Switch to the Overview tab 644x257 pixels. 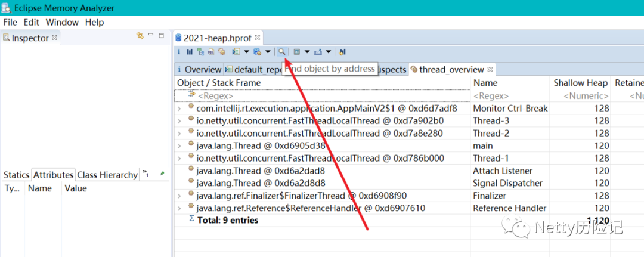coord(199,69)
